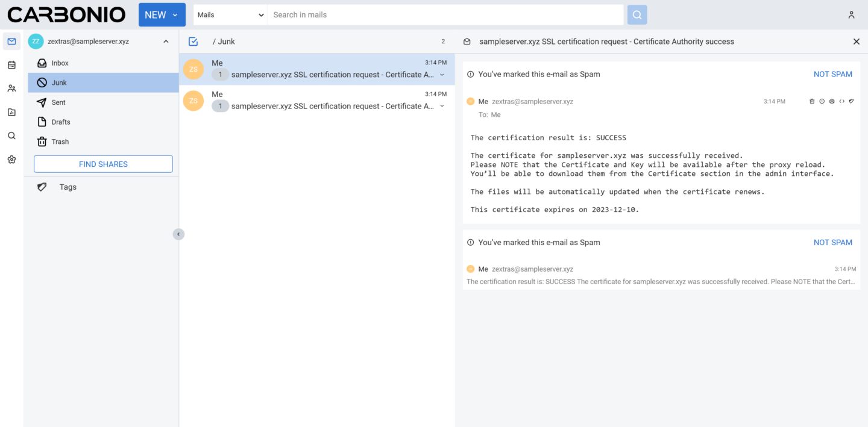This screenshot has height=427, width=868.
Task: Collapse the zextras@sampleserver.xyz account chevron
Action: [x=166, y=41]
